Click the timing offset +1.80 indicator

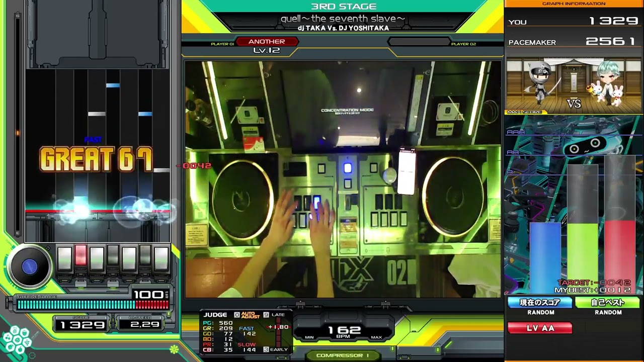click(x=278, y=327)
